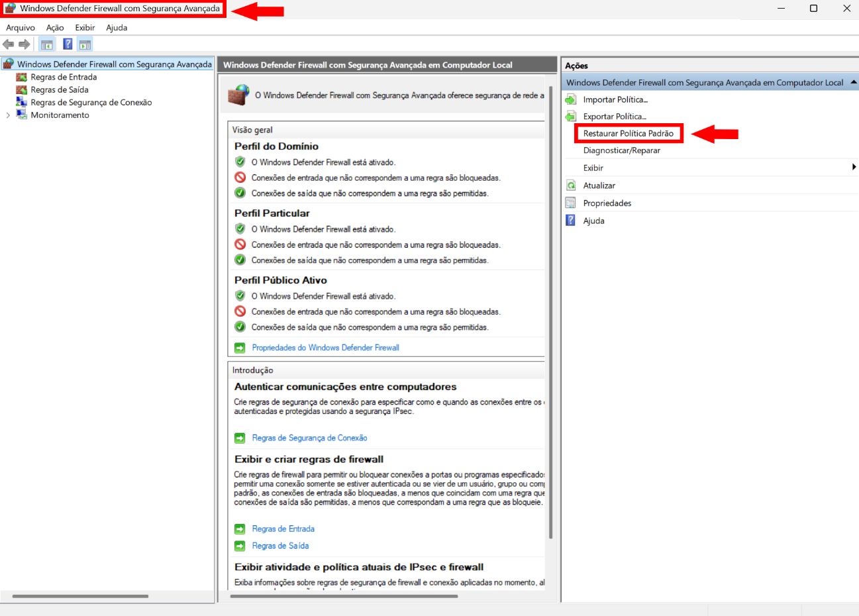Open the Exibir submenu arrow in actions

[854, 168]
